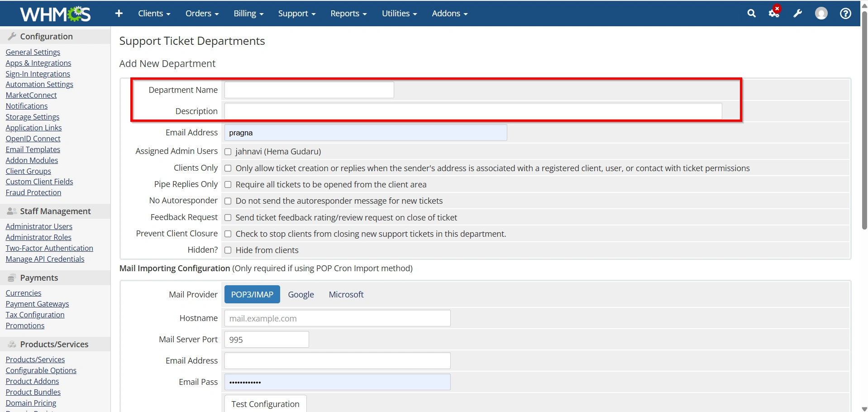The width and height of the screenshot is (868, 412).
Task: Tick the No Autoresponder checkbox
Action: 228,201
